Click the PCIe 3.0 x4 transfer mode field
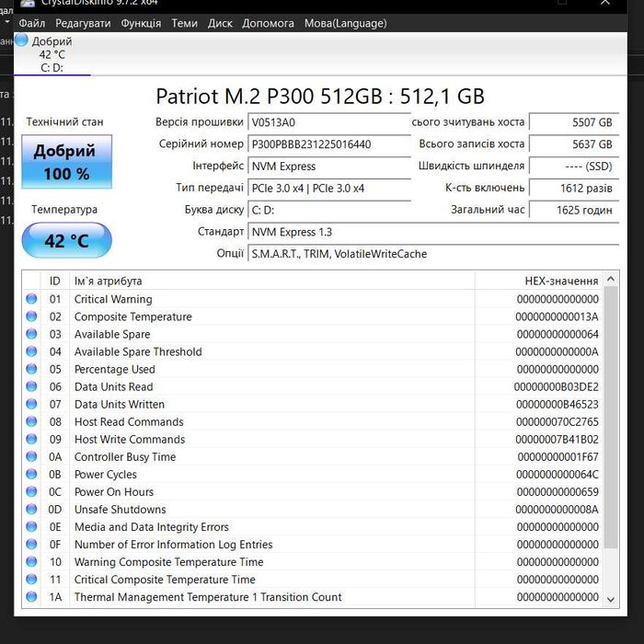 point(329,188)
